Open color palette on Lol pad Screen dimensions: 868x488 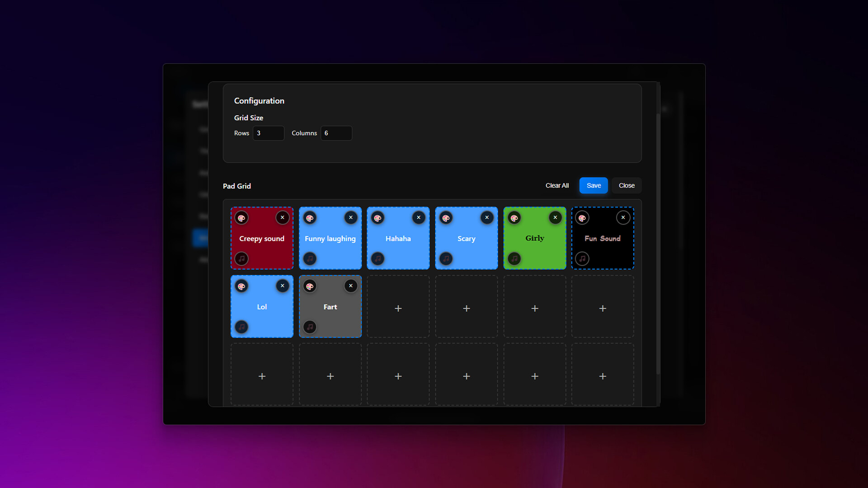pyautogui.click(x=241, y=286)
